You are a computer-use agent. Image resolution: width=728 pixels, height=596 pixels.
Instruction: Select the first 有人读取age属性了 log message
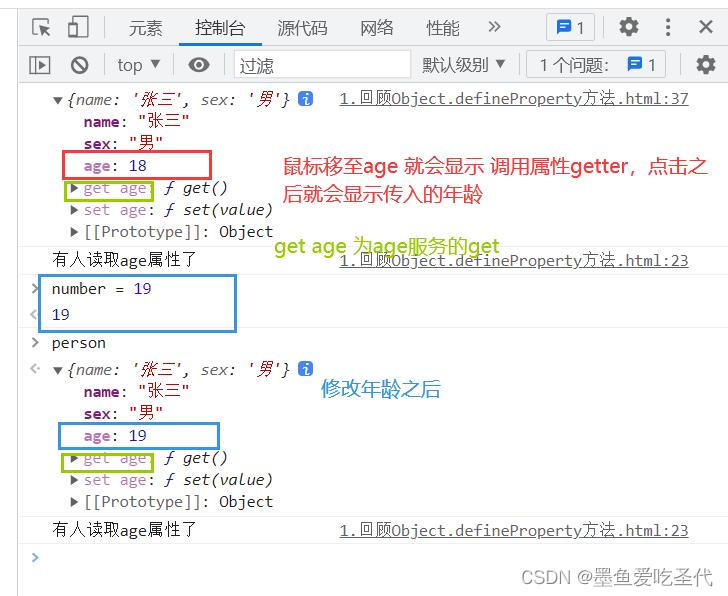124,259
